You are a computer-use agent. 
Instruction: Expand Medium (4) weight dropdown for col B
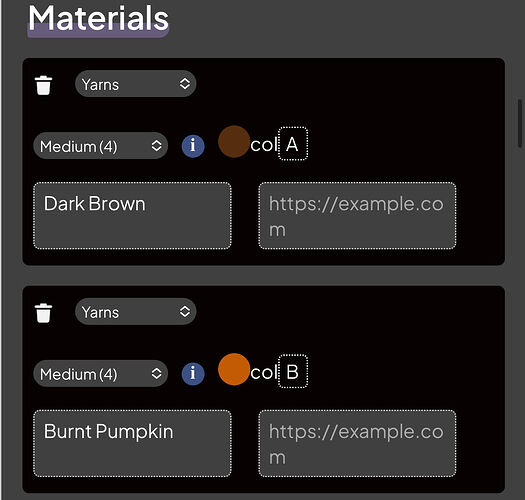[100, 373]
